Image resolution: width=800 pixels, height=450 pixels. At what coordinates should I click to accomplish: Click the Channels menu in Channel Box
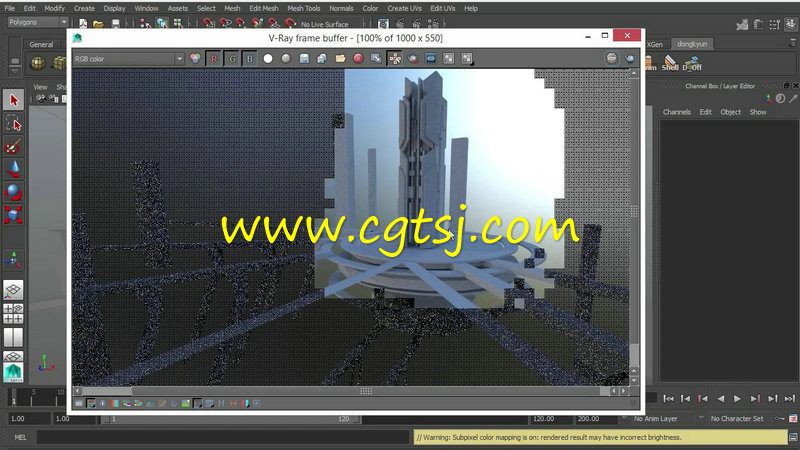(677, 112)
